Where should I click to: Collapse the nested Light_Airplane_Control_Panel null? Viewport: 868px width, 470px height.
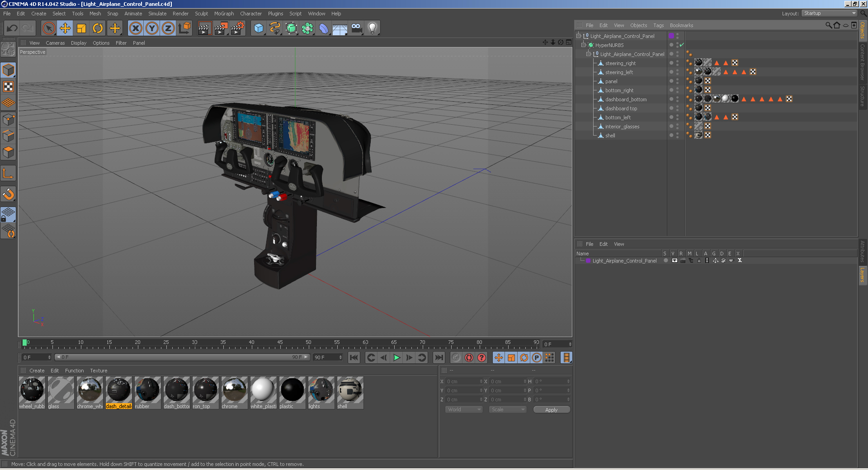coord(589,54)
